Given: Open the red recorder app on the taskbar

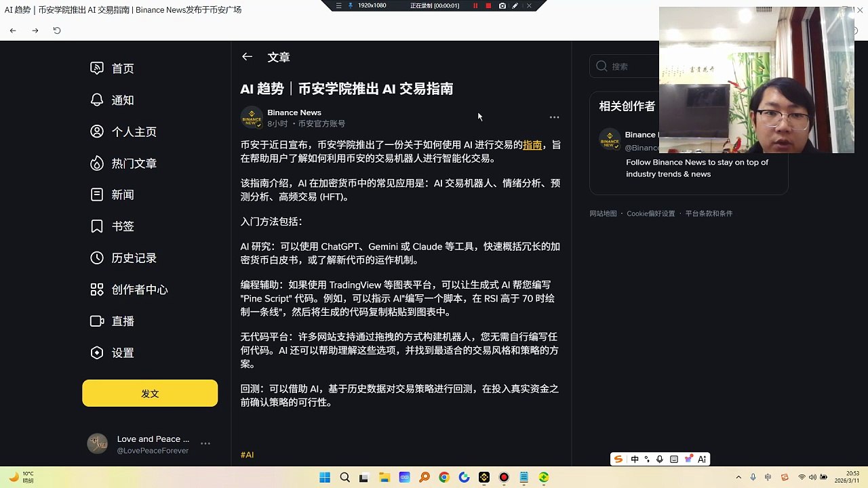Looking at the screenshot, I should [x=504, y=478].
